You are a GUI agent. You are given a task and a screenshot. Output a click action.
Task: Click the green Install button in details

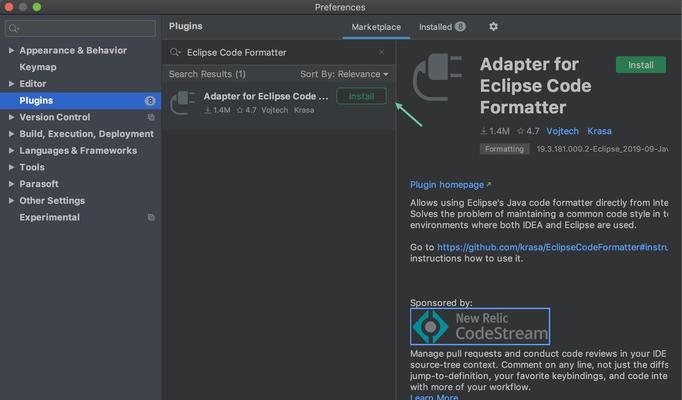(641, 65)
